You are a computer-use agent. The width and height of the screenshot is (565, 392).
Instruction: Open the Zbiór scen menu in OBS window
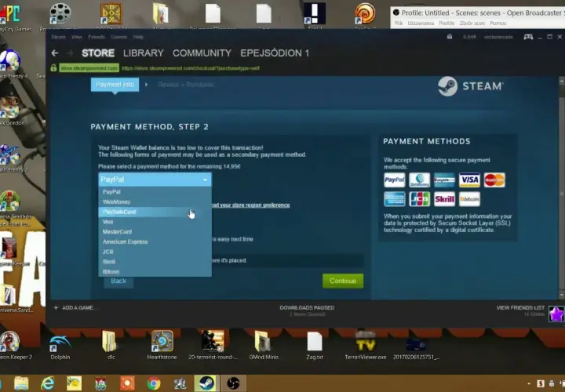point(472,23)
